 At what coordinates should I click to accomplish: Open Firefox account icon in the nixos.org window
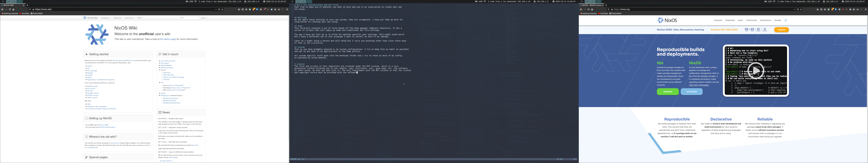pyautogui.click(x=825, y=10)
